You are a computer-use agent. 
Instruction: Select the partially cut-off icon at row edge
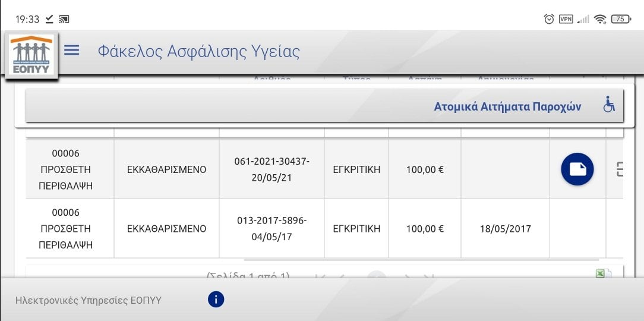[620, 169]
